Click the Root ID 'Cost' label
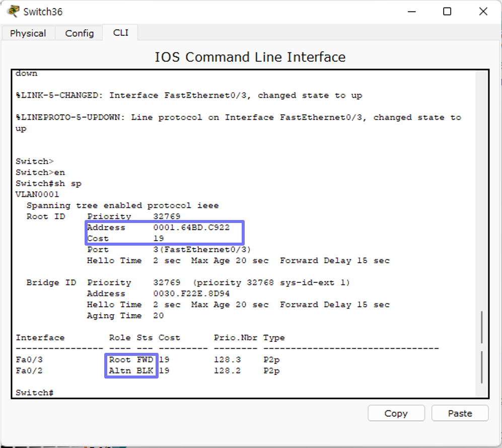This screenshot has width=502, height=448. [98, 239]
